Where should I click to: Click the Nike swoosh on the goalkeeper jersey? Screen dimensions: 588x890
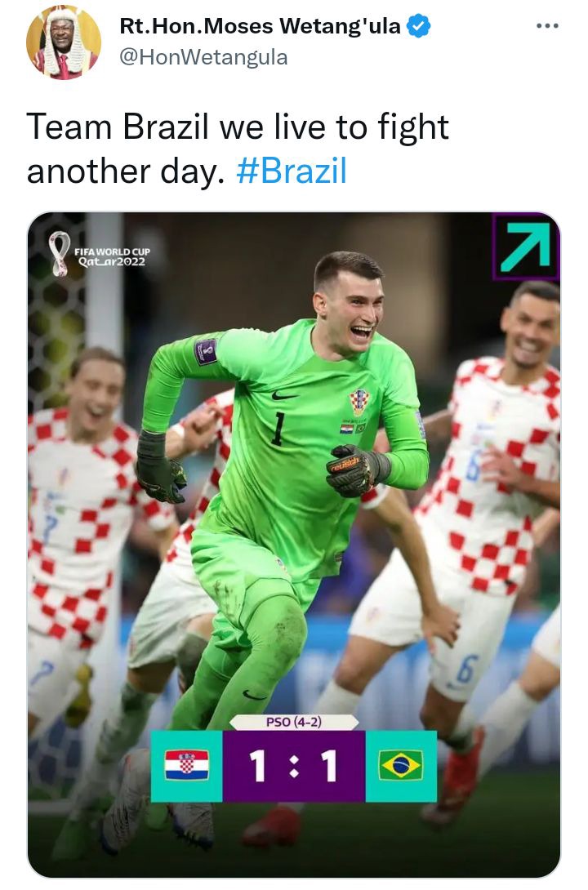283,396
